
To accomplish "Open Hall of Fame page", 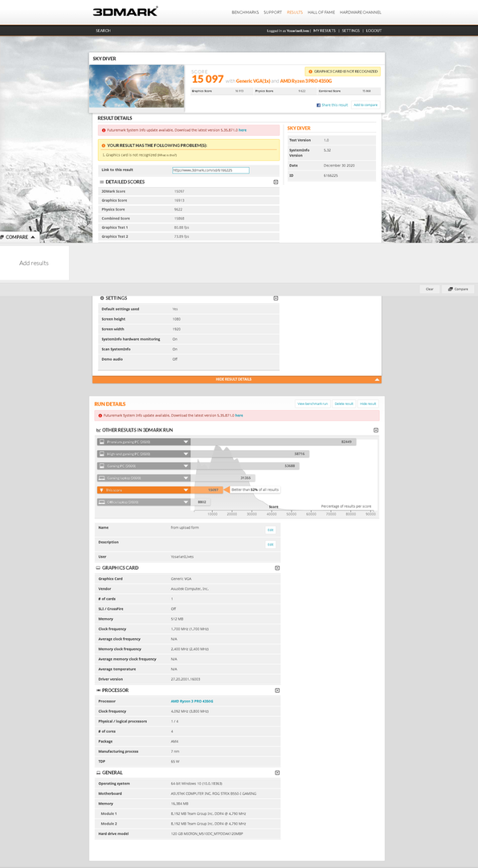I will coord(321,12).
